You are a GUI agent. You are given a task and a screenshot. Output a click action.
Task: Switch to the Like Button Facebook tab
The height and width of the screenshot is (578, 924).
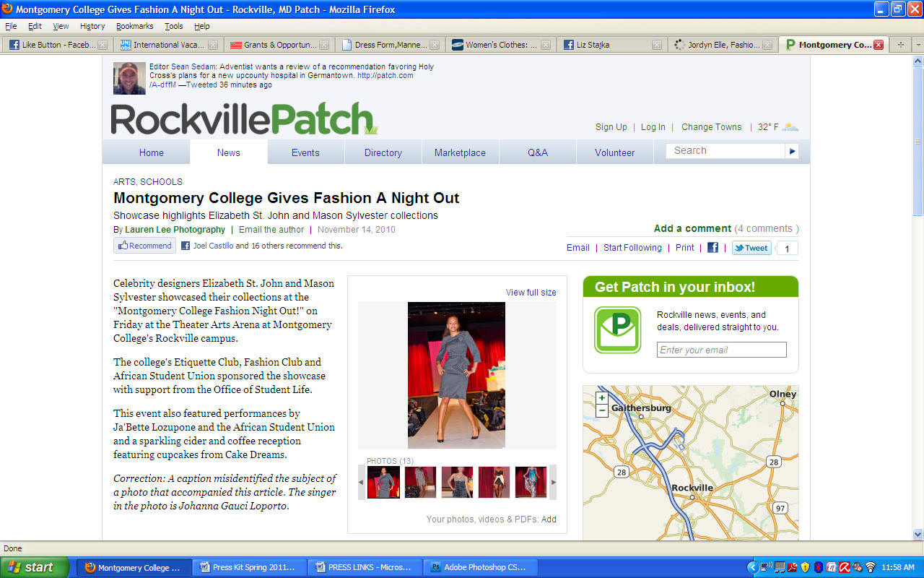coord(58,45)
